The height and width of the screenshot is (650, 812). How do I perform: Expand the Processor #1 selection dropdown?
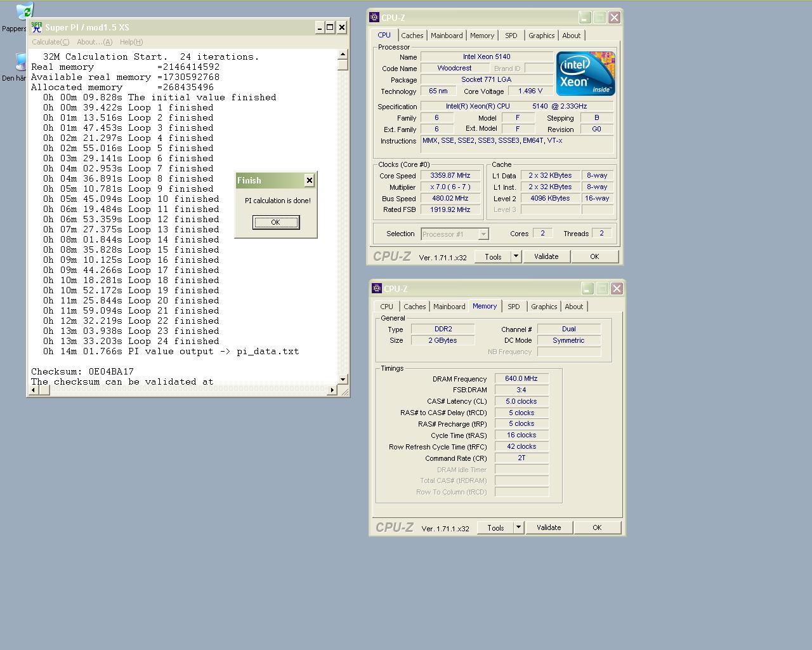coord(483,234)
